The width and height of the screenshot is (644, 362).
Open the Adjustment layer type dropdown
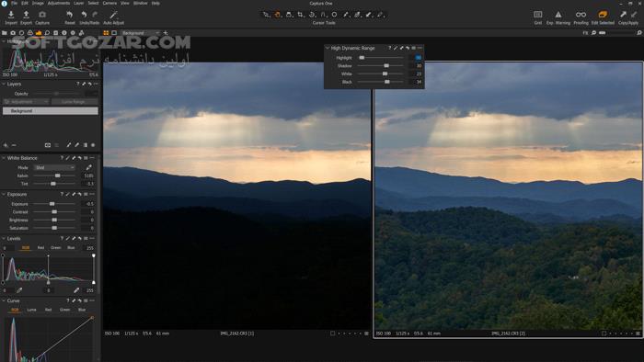point(26,102)
